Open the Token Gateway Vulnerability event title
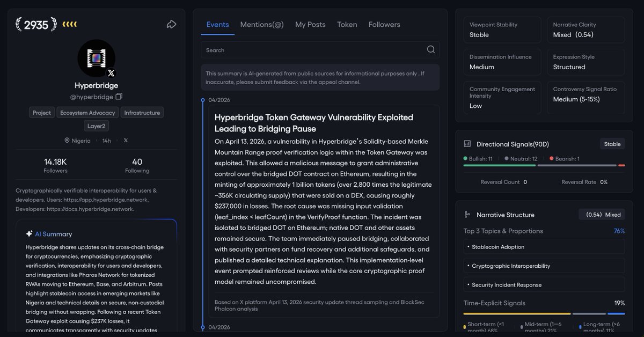This screenshot has width=644, height=337. (314, 123)
